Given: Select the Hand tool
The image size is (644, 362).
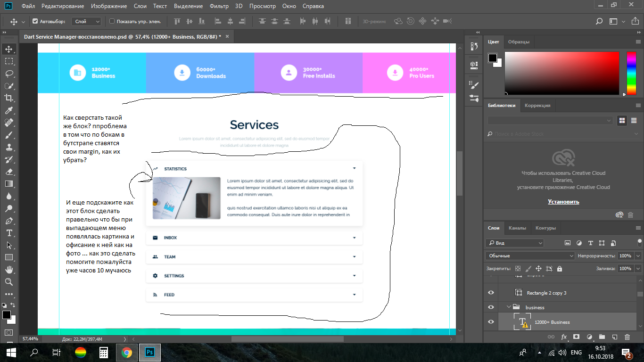Looking at the screenshot, I should coord(8,270).
